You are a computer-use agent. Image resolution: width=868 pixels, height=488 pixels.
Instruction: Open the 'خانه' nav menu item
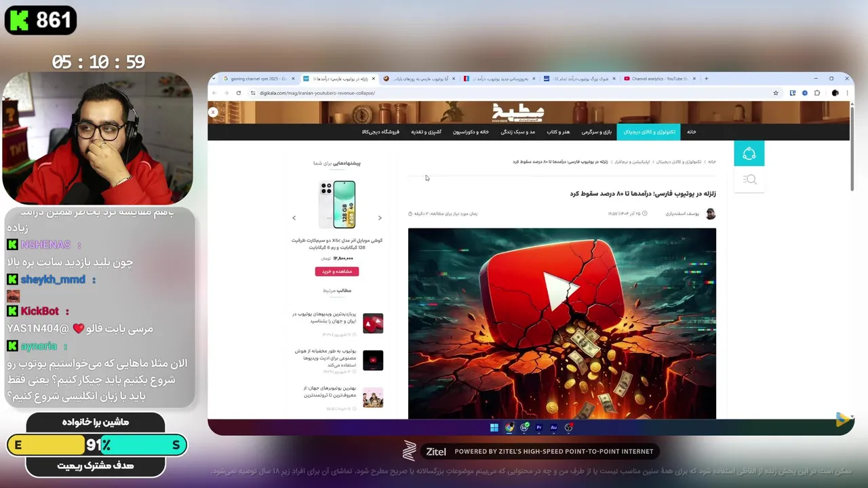[691, 132]
